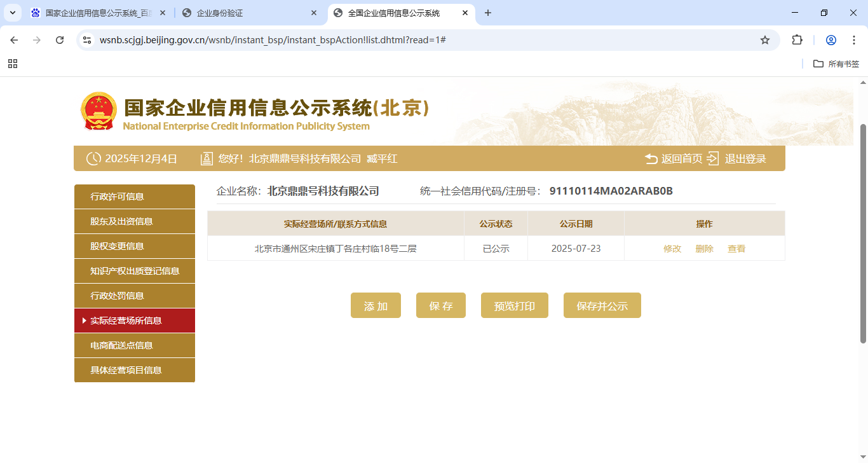Switch to the 国家企业信用信息公示系统_百度 tab
The height and width of the screenshot is (463, 868).
click(x=98, y=13)
